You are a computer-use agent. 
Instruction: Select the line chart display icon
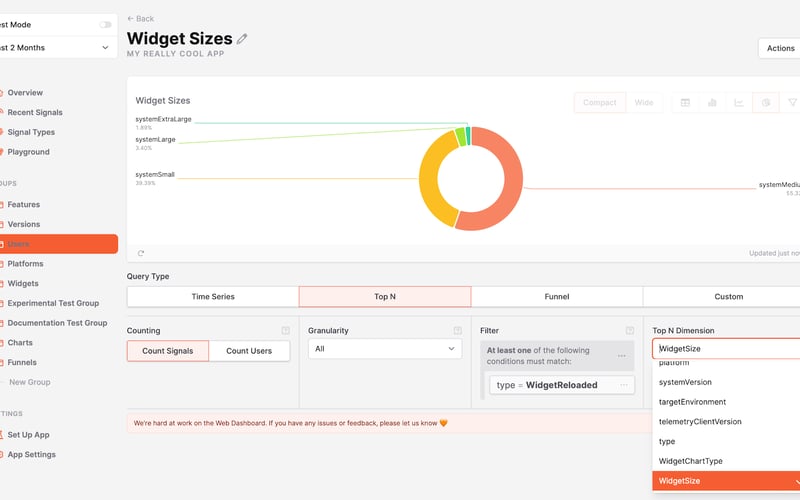tap(739, 103)
